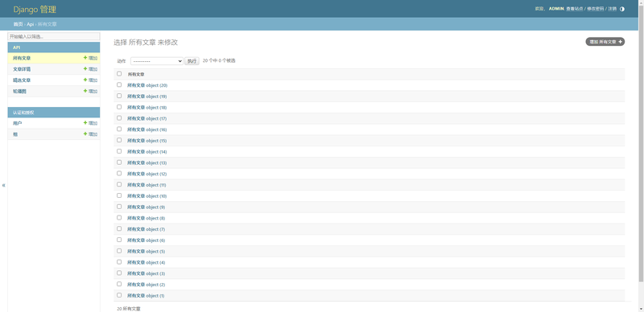Open 用户 in the sidebar

(17, 123)
